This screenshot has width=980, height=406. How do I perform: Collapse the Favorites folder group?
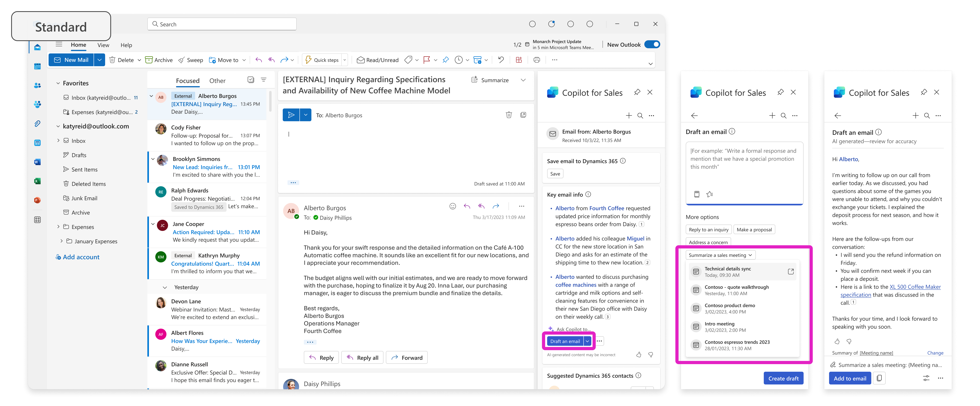point(58,83)
